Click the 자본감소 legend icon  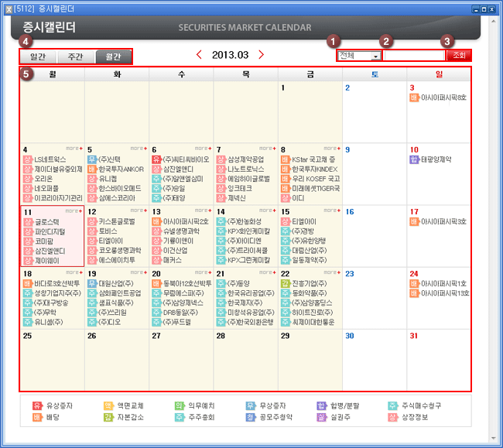108,418
